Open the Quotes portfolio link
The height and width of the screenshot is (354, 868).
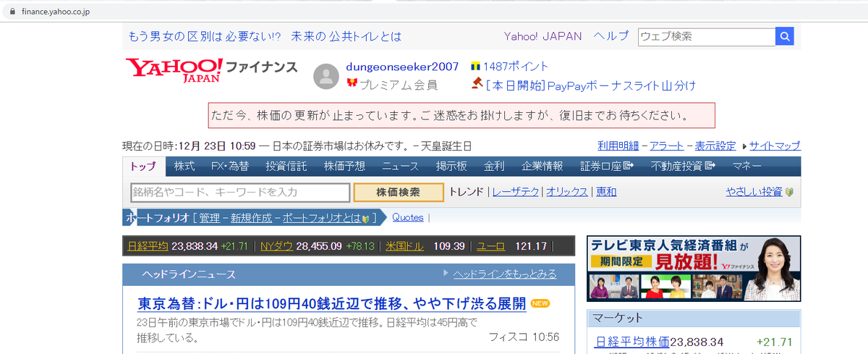pyautogui.click(x=408, y=217)
